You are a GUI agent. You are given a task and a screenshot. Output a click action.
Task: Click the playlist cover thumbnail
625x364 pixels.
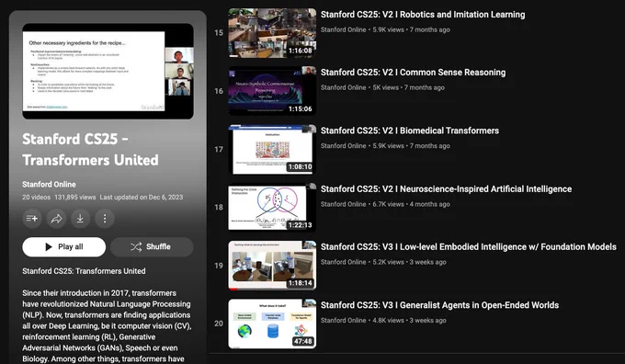click(108, 71)
